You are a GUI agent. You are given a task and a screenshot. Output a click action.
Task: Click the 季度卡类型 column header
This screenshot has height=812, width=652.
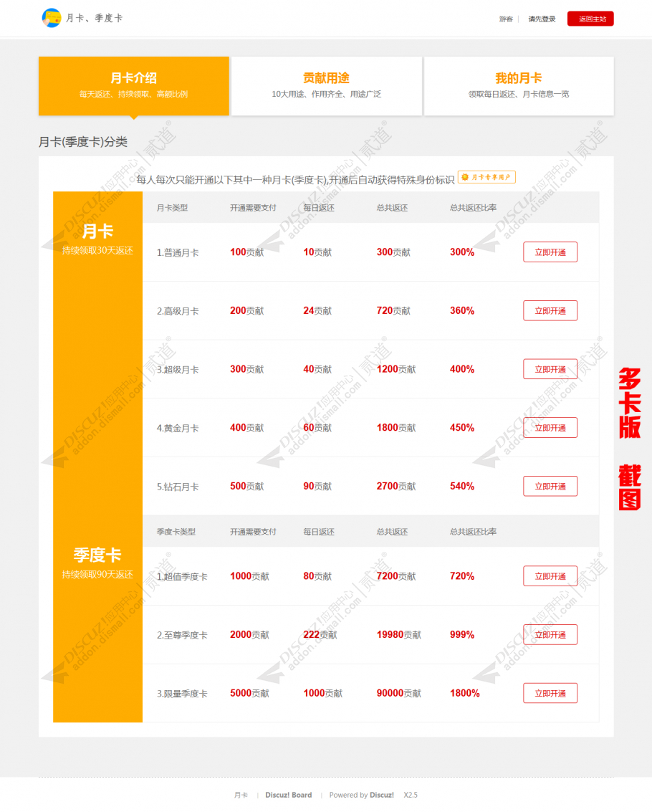click(176, 532)
